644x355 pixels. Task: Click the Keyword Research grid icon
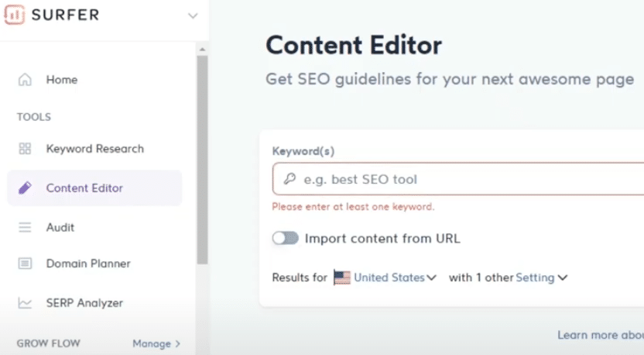pyautogui.click(x=25, y=149)
